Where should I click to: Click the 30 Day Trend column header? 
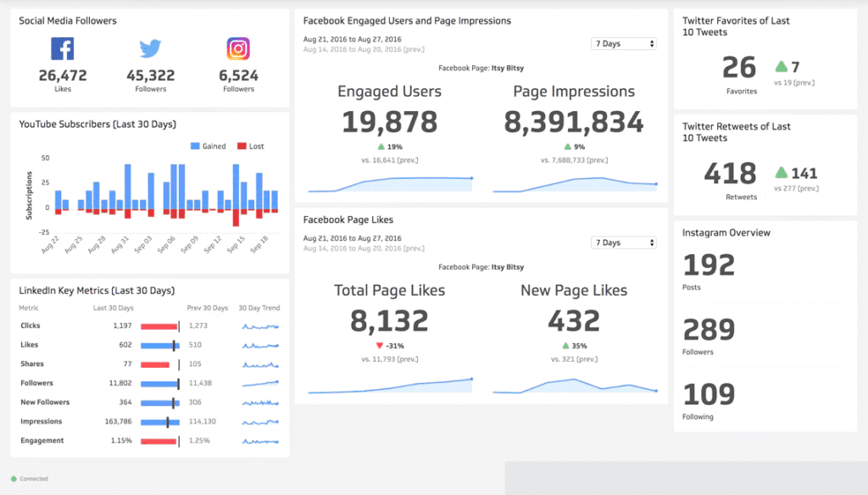pos(259,308)
